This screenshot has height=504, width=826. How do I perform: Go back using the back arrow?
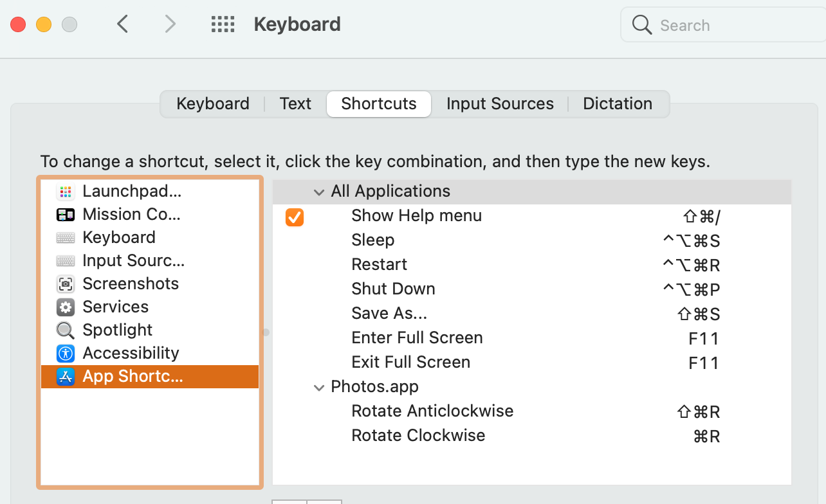click(x=123, y=25)
